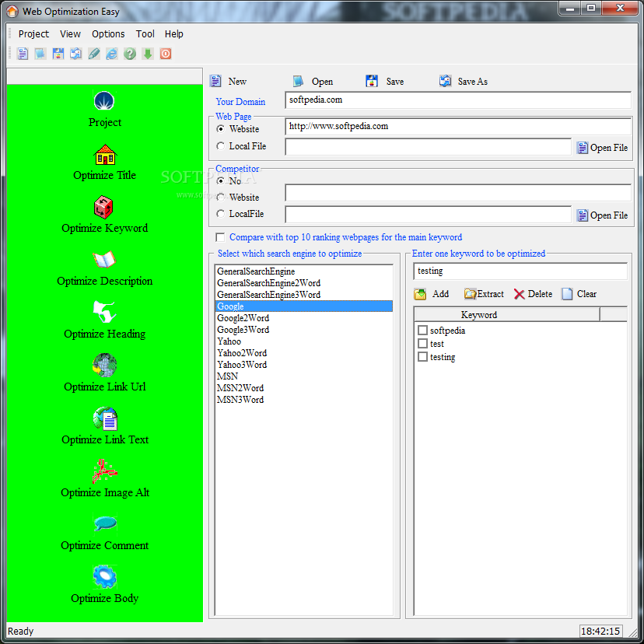This screenshot has width=644, height=644.
Task: Select the Web Page Website radio button
Action: click(221, 129)
